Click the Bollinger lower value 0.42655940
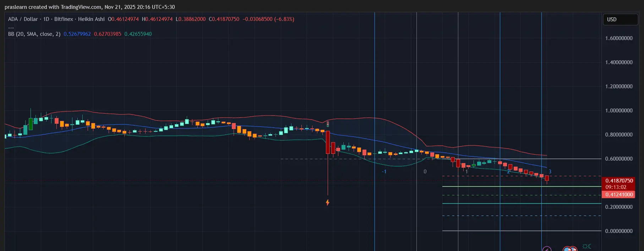This screenshot has width=644, height=251. click(x=138, y=34)
